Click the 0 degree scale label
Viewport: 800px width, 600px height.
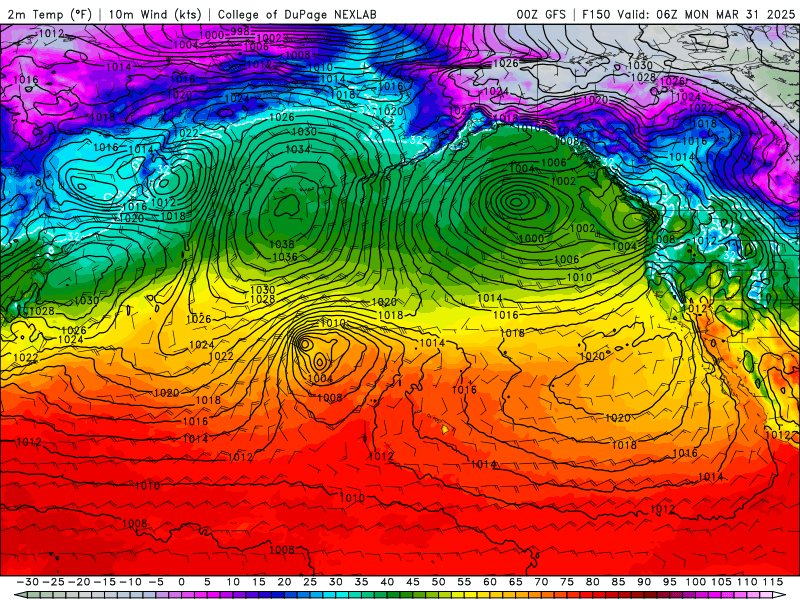tap(182, 582)
